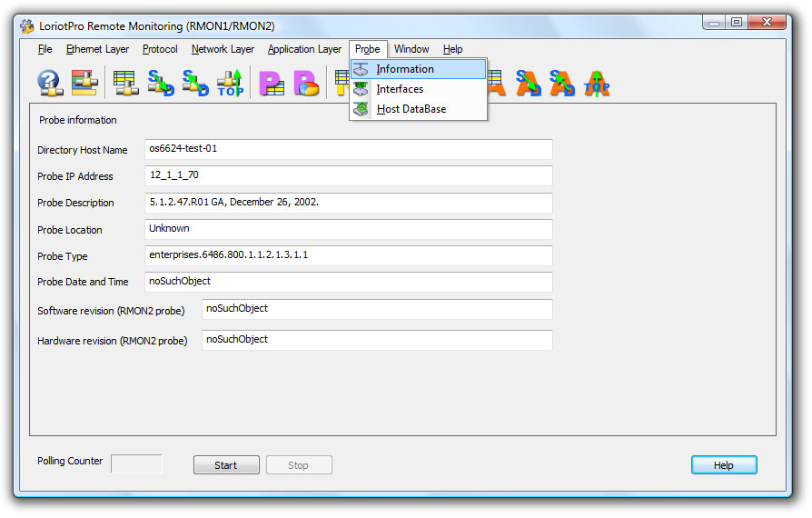The width and height of the screenshot is (812, 518).
Task: Open the Window menu
Action: [x=411, y=49]
